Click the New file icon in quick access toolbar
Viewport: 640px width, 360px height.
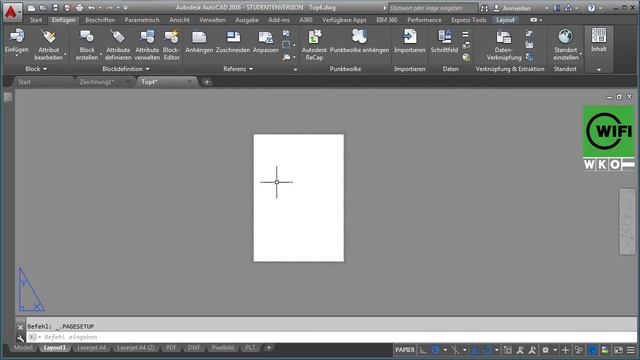[x=31, y=8]
